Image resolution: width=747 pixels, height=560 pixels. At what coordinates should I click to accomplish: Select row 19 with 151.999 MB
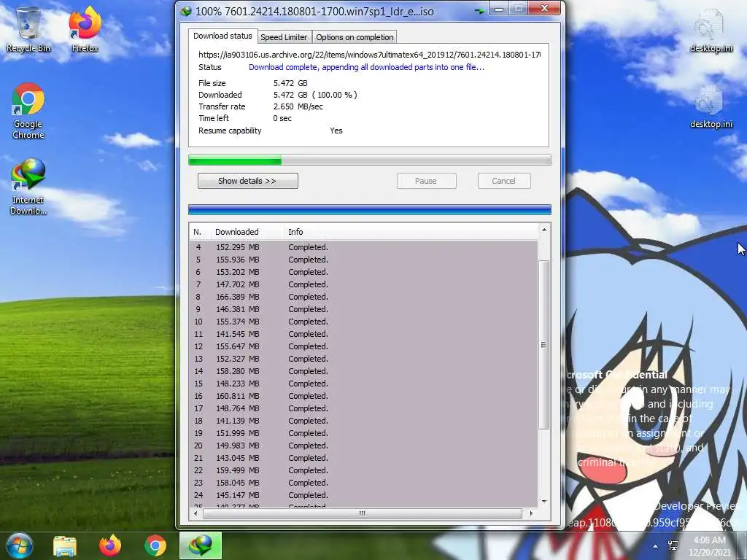click(363, 433)
